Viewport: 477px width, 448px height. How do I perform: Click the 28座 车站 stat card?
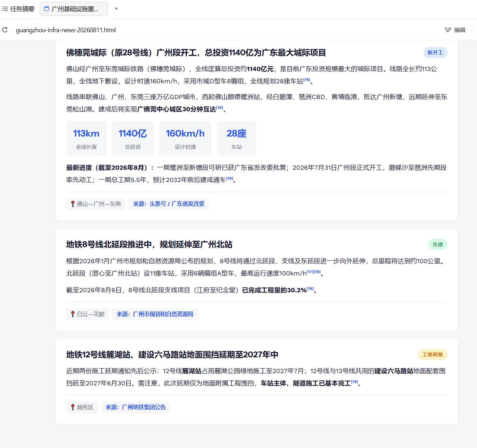tap(236, 138)
